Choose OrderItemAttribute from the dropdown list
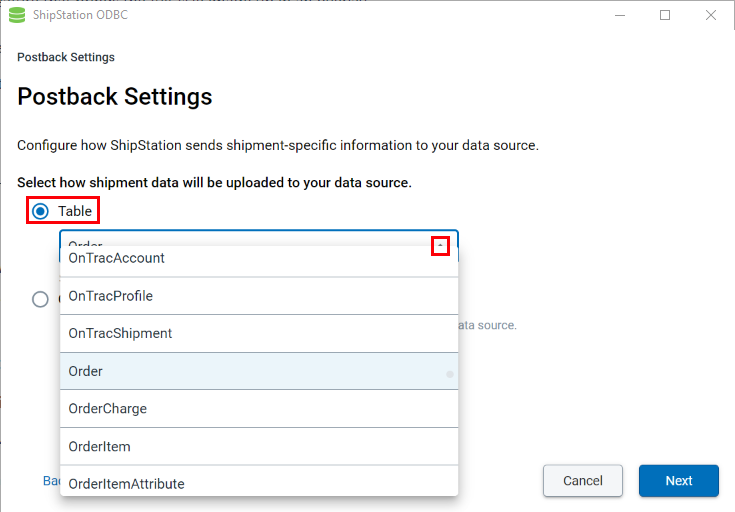Screen dimensions: 735x512 coord(259,482)
